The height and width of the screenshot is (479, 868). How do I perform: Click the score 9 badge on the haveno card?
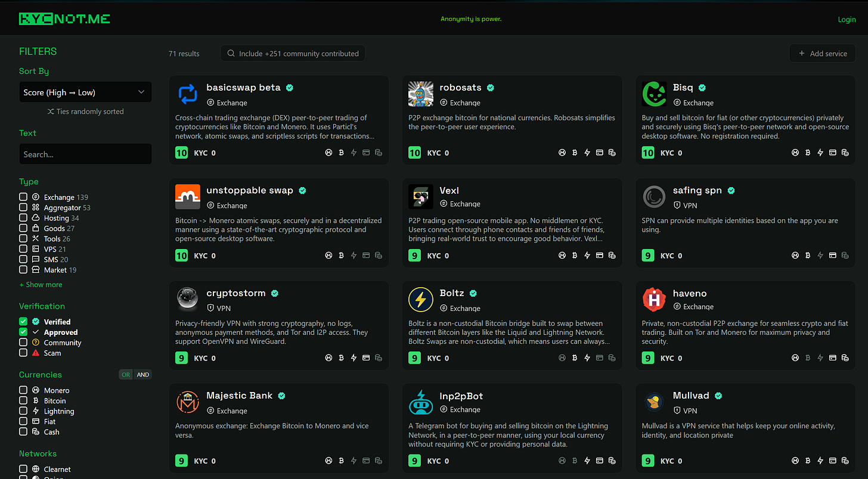point(648,358)
